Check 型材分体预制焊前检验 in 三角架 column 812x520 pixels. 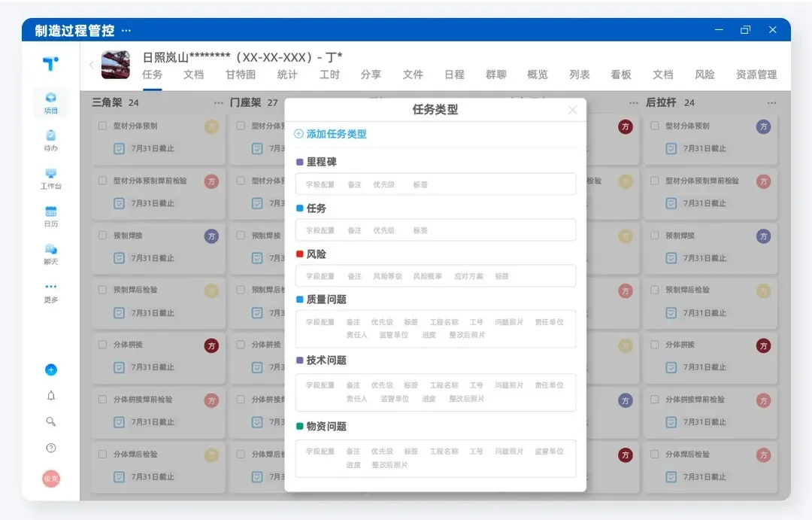pyautogui.click(x=102, y=181)
